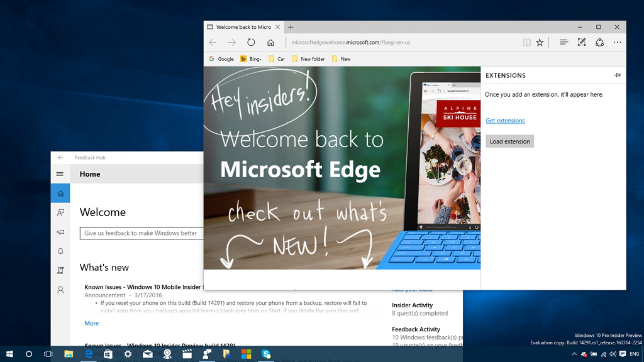
Task: Open Edge More actions ellipsis
Action: pos(618,42)
